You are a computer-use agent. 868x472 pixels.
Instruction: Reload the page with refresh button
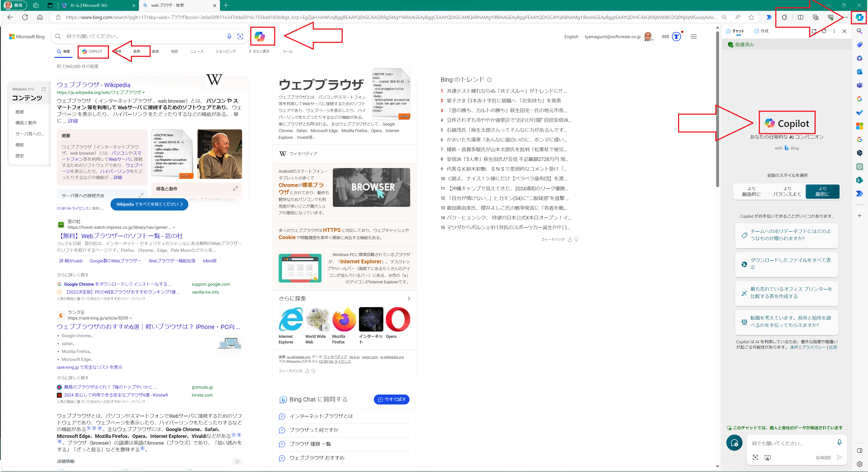(x=25, y=17)
